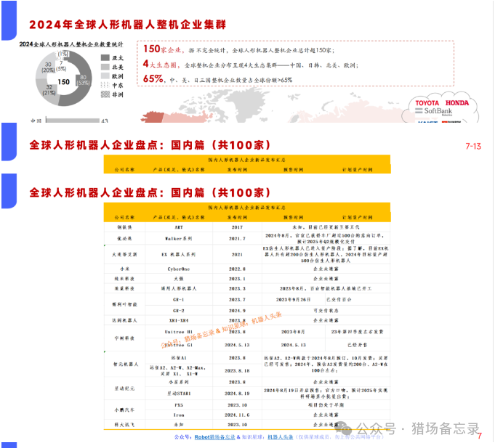
Task: Click the cell 已经开售
Action: click(x=358, y=345)
